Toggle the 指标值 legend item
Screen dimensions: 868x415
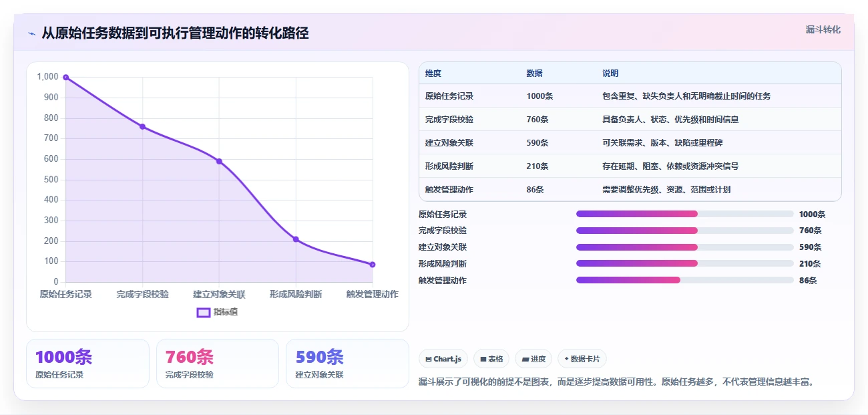[218, 312]
